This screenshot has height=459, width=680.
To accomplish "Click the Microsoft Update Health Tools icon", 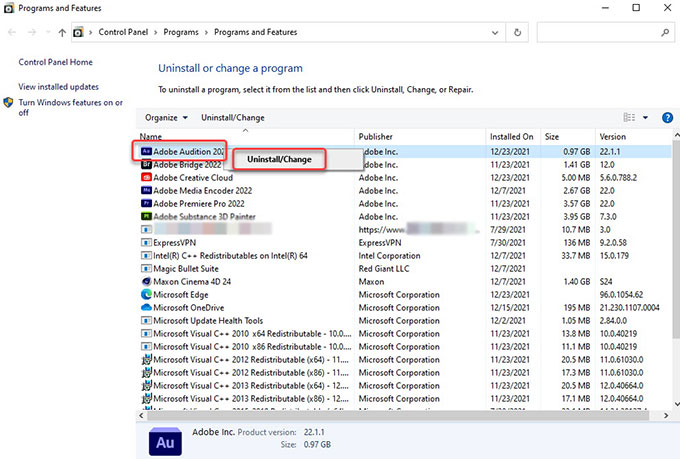I will (x=146, y=321).
